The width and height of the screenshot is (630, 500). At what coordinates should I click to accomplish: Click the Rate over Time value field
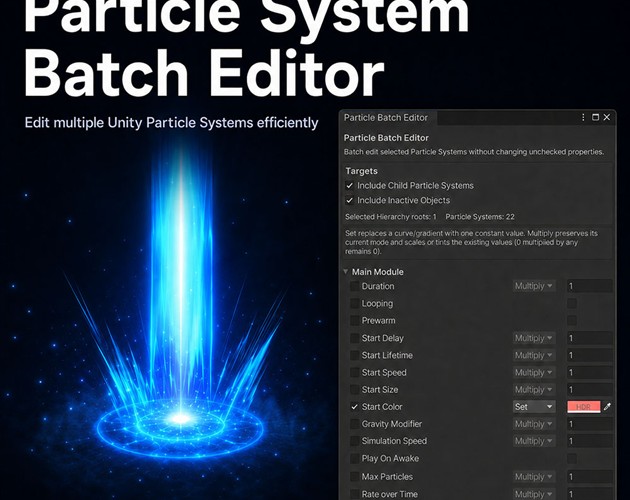tap(589, 494)
